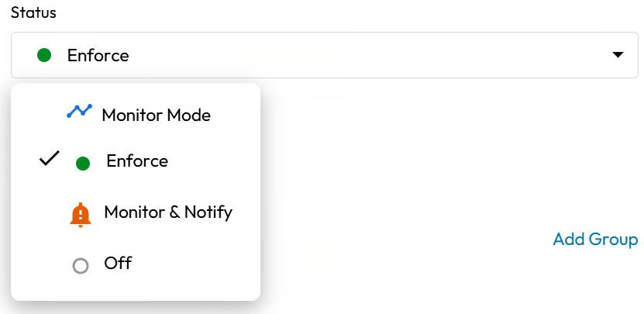Click the orange bell Monitor & Notify icon
Image resolution: width=644 pixels, height=314 pixels.
pyautogui.click(x=80, y=215)
